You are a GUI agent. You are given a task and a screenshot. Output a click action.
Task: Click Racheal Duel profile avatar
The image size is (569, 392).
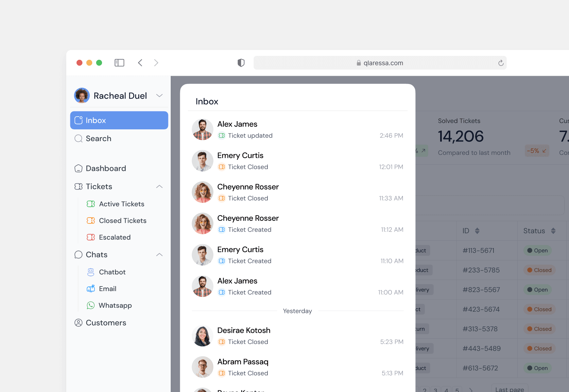(82, 95)
